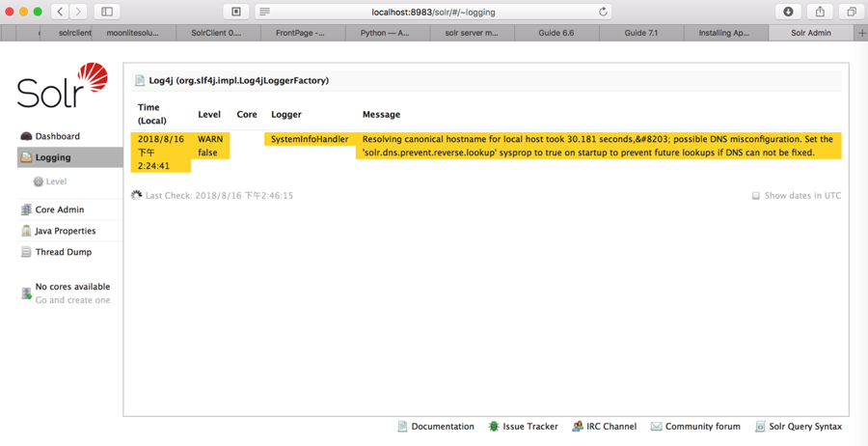Show all tabs overview button

(852, 11)
